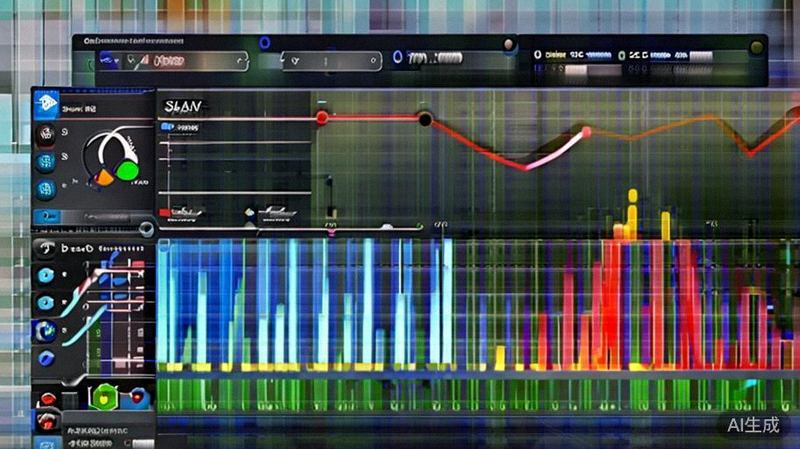Viewport: 800px width, 449px height.
Task: Select the first round dark icon under the logo
Action: click(x=44, y=133)
